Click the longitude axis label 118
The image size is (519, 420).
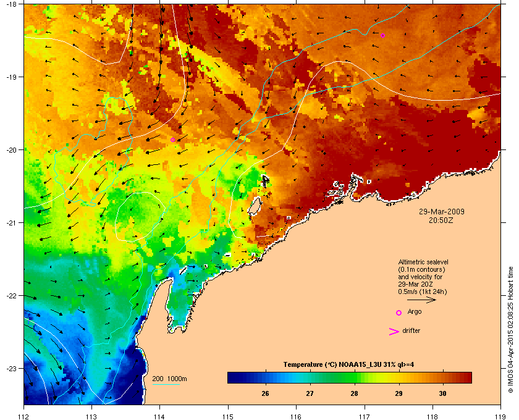pos(432,417)
